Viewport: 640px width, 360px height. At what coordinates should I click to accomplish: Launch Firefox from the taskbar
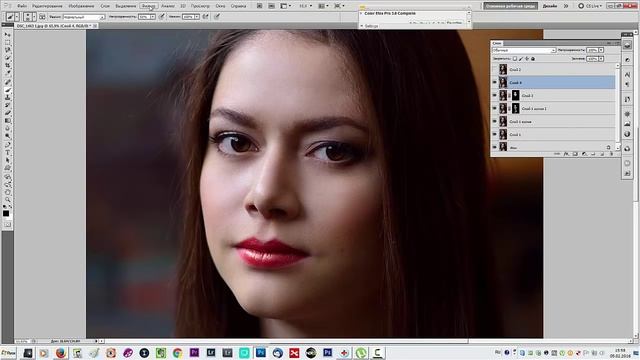(61, 352)
